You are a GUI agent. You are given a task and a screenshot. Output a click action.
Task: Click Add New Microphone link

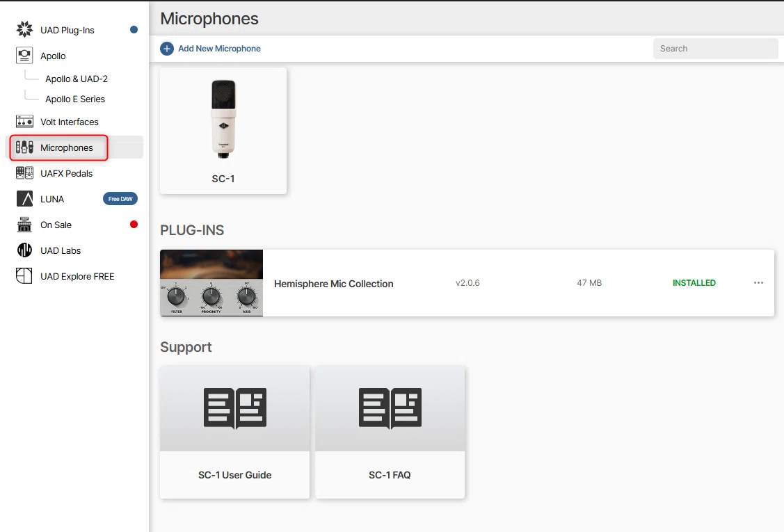(220, 49)
